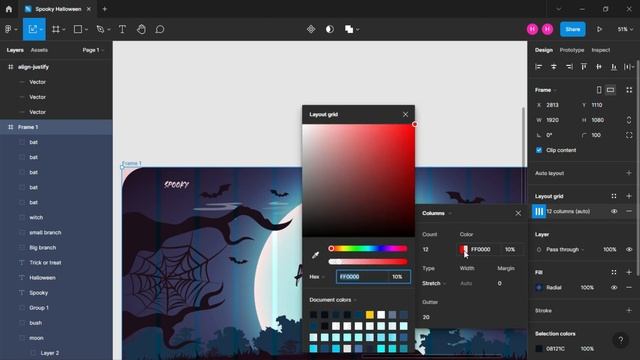
Task: Toggle independent corner radius icon
Action: (x=629, y=135)
